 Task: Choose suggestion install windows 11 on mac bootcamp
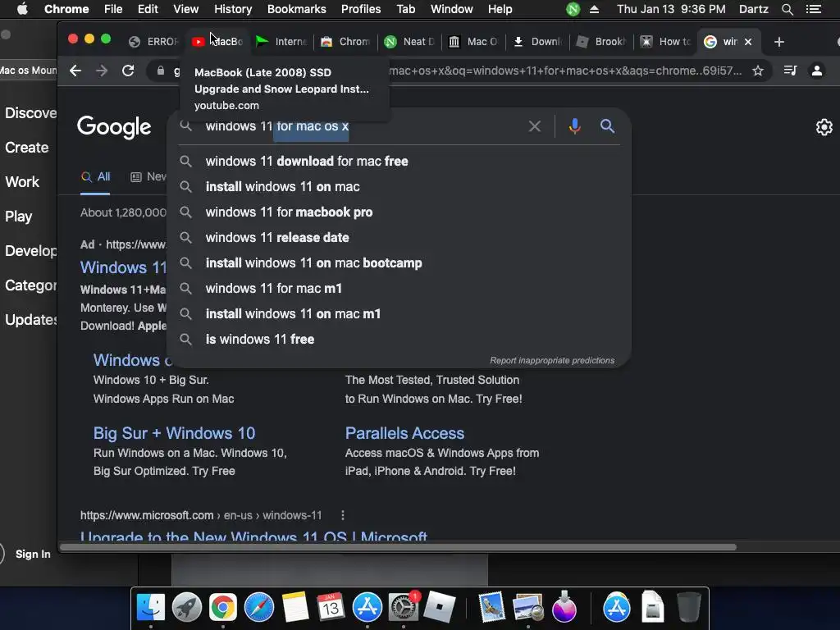399,263
